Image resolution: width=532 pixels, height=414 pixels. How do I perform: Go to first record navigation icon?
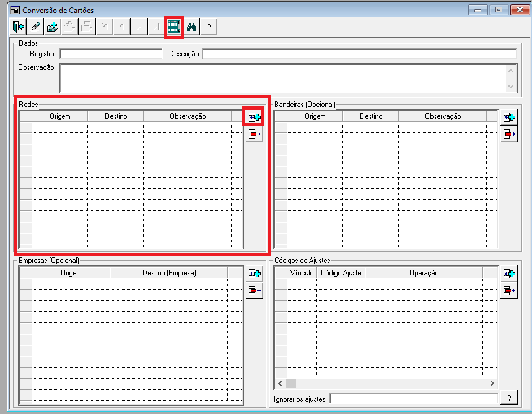(105, 27)
